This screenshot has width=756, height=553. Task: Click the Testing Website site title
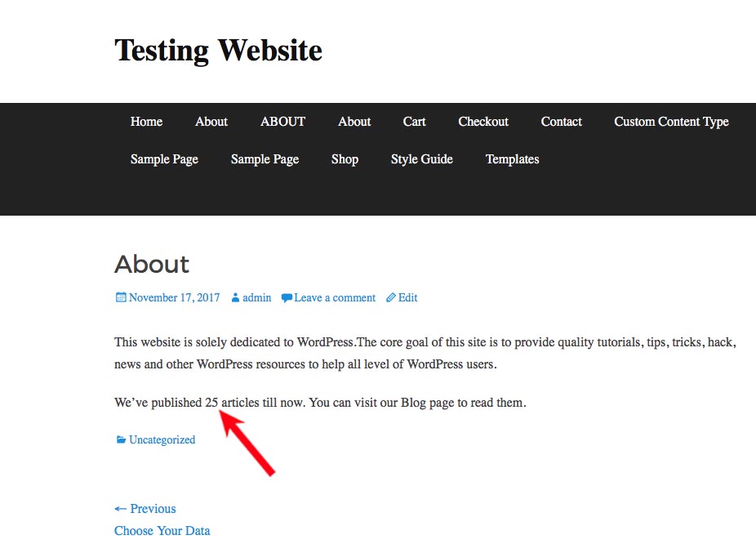(x=218, y=51)
